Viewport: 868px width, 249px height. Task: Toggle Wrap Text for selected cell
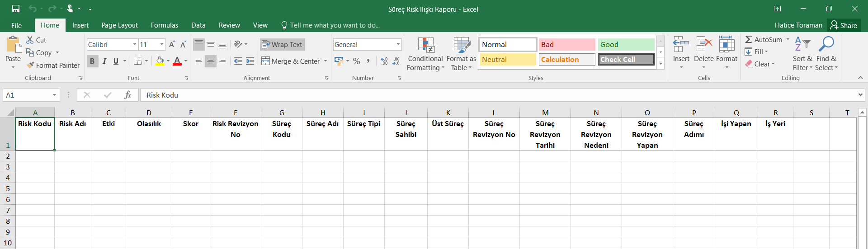(282, 44)
